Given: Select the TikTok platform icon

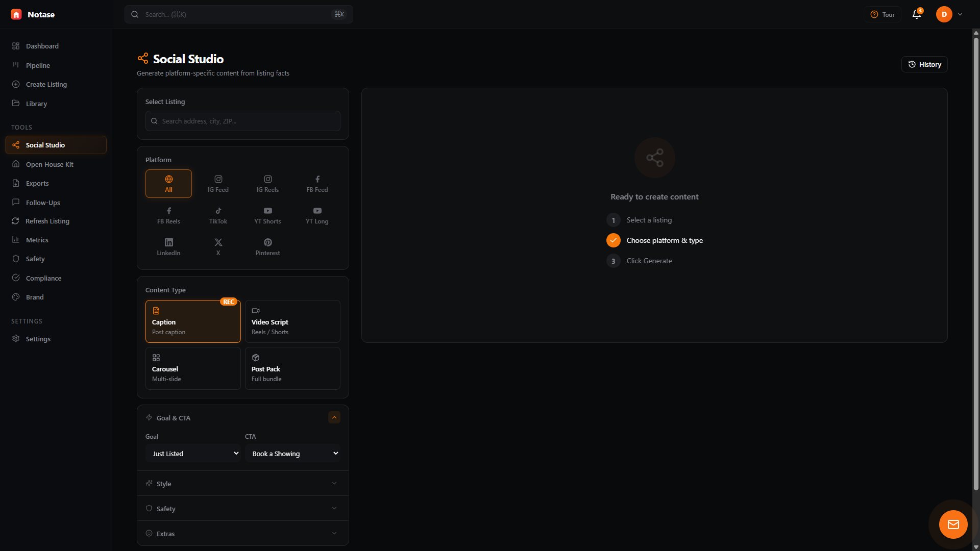Looking at the screenshot, I should tap(218, 215).
